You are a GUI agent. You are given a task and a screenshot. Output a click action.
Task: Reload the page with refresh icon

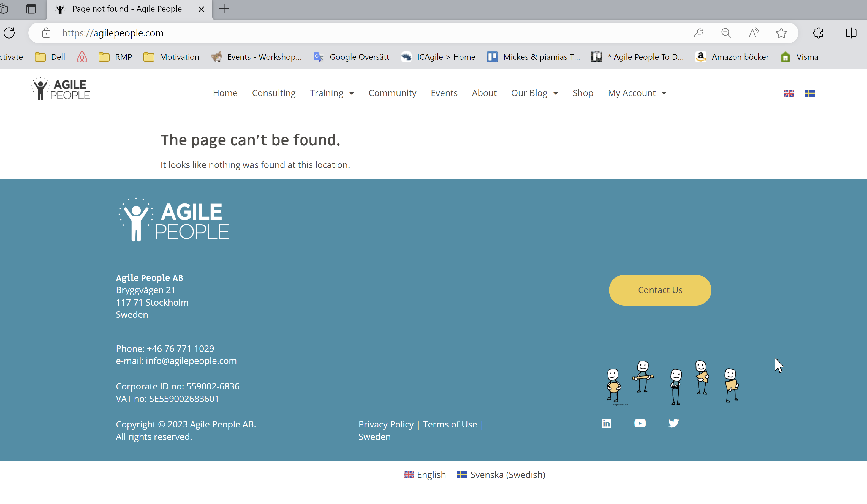pyautogui.click(x=9, y=33)
